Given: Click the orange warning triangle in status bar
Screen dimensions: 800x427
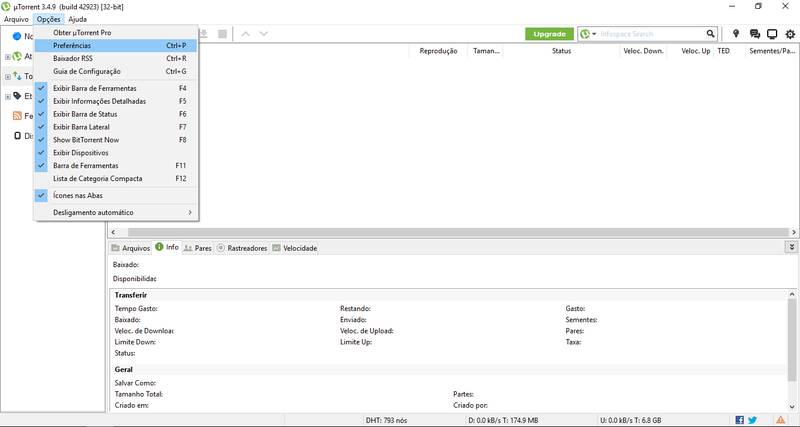Looking at the screenshot, I should click(x=781, y=420).
